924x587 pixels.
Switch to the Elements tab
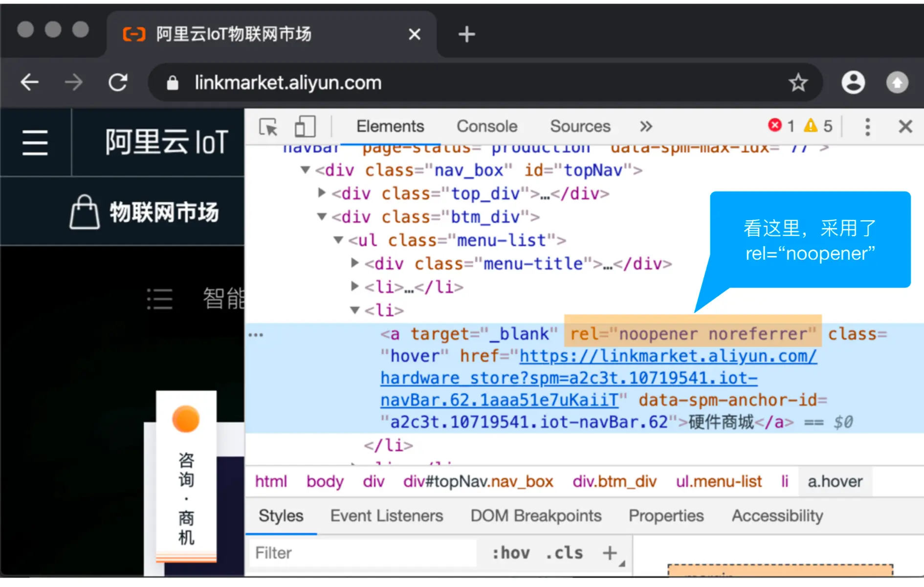pyautogui.click(x=390, y=126)
